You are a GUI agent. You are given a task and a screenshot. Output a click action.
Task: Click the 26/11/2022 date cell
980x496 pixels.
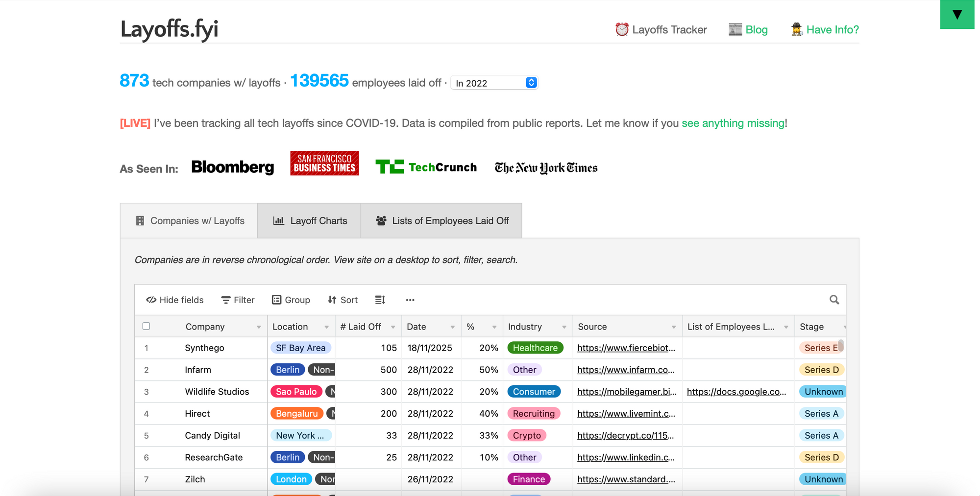pyautogui.click(x=430, y=480)
